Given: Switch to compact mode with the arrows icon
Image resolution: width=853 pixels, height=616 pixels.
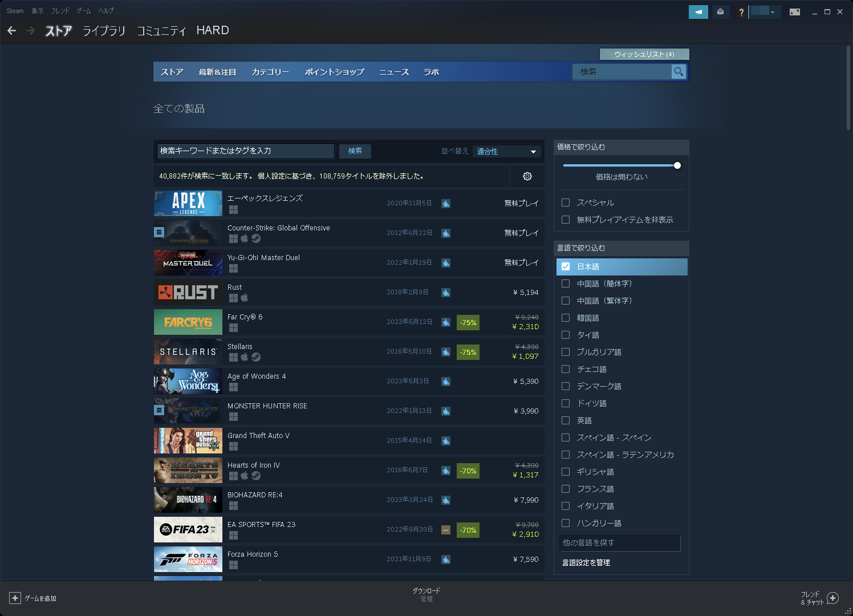Looking at the screenshot, I should (x=795, y=11).
